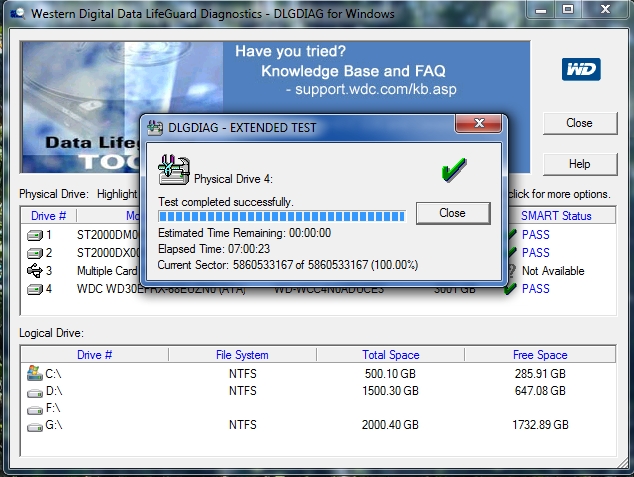This screenshot has height=477, width=634.
Task: Sort by SMART Status column header
Action: pyautogui.click(x=556, y=216)
